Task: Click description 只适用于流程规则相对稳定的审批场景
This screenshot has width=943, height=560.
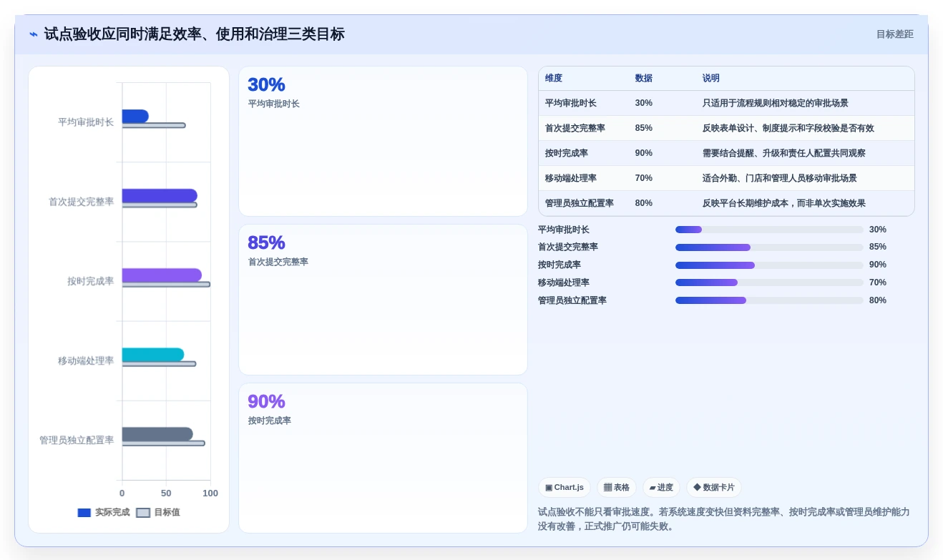Action: pos(776,103)
